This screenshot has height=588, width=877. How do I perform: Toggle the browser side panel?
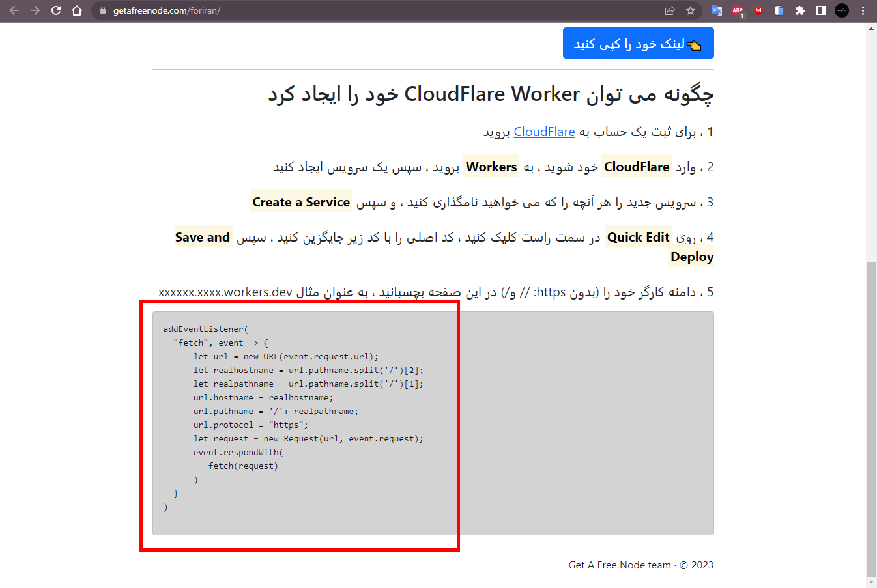(x=821, y=10)
